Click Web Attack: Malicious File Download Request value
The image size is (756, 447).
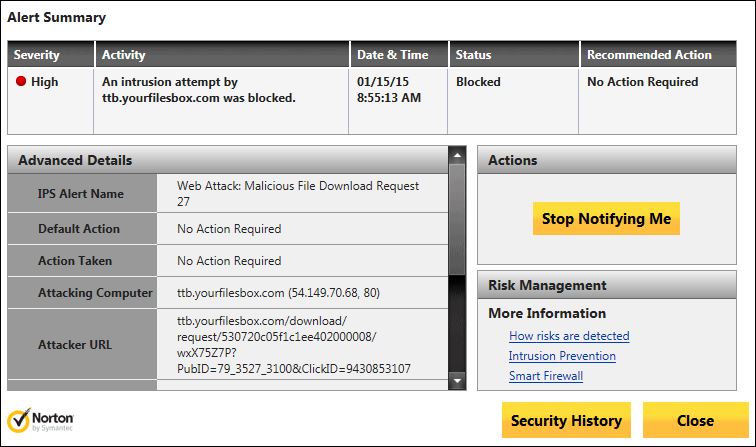pyautogui.click(x=298, y=193)
